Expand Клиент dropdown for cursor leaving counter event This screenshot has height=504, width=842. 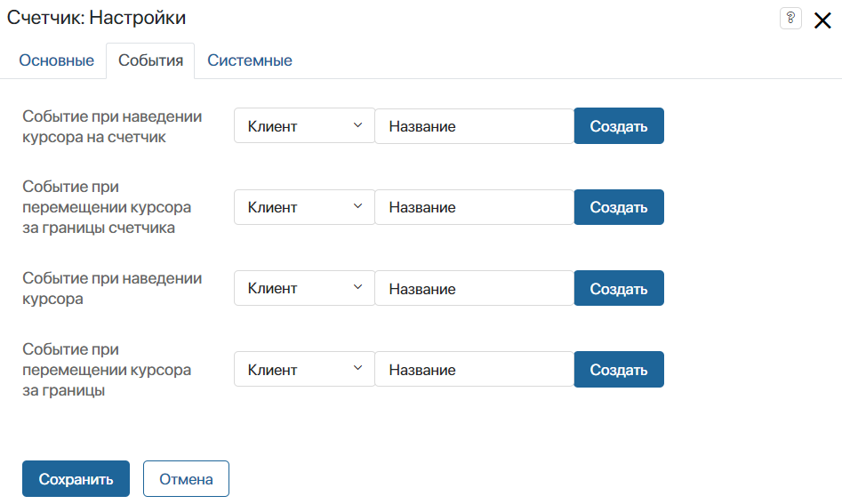[304, 207]
